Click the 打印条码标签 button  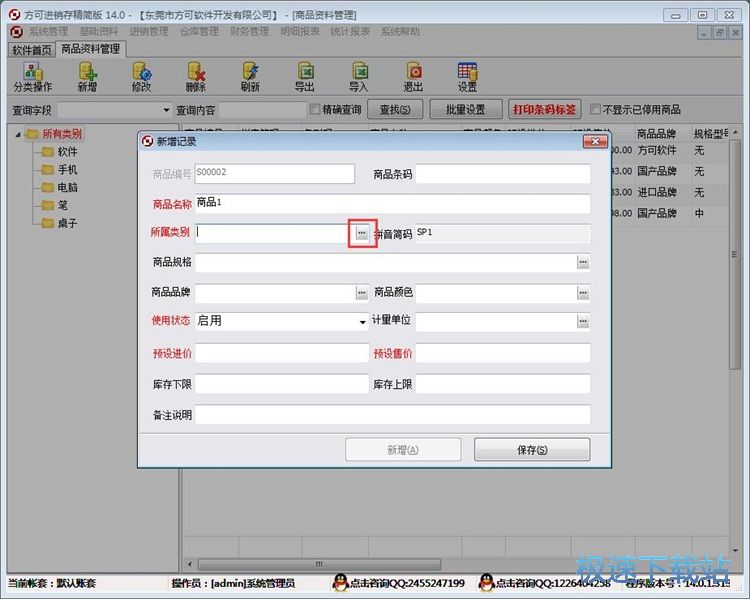tap(545, 110)
